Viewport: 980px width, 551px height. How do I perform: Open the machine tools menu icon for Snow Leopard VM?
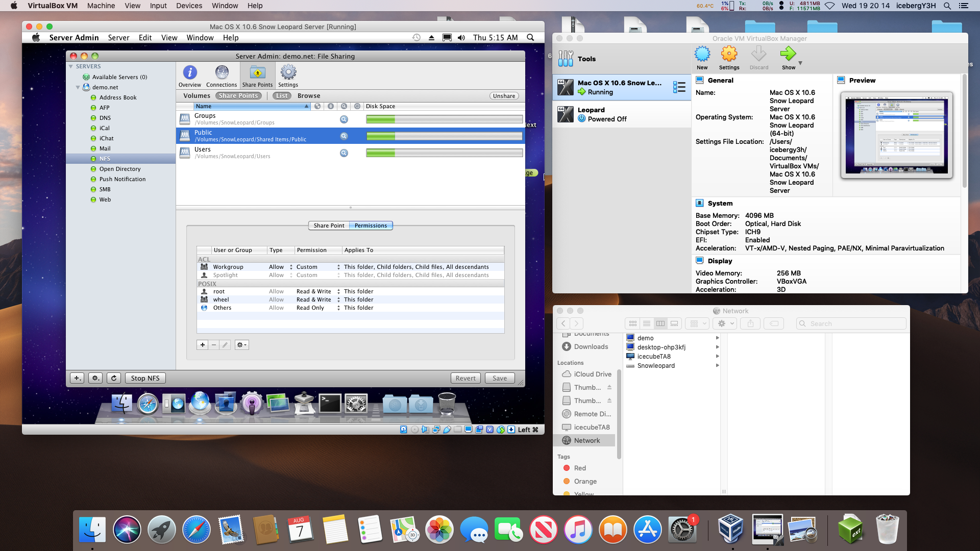tap(679, 87)
